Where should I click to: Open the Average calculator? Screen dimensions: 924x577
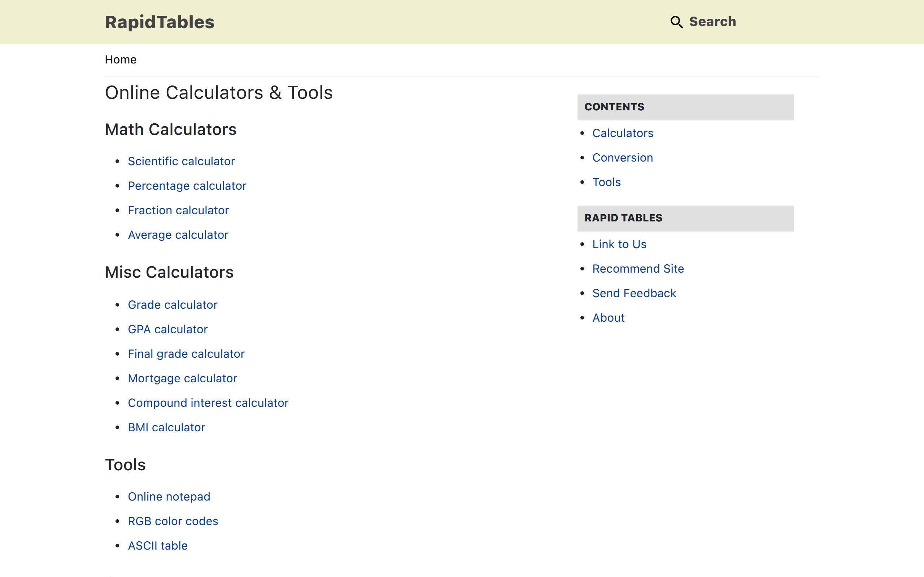(x=178, y=235)
